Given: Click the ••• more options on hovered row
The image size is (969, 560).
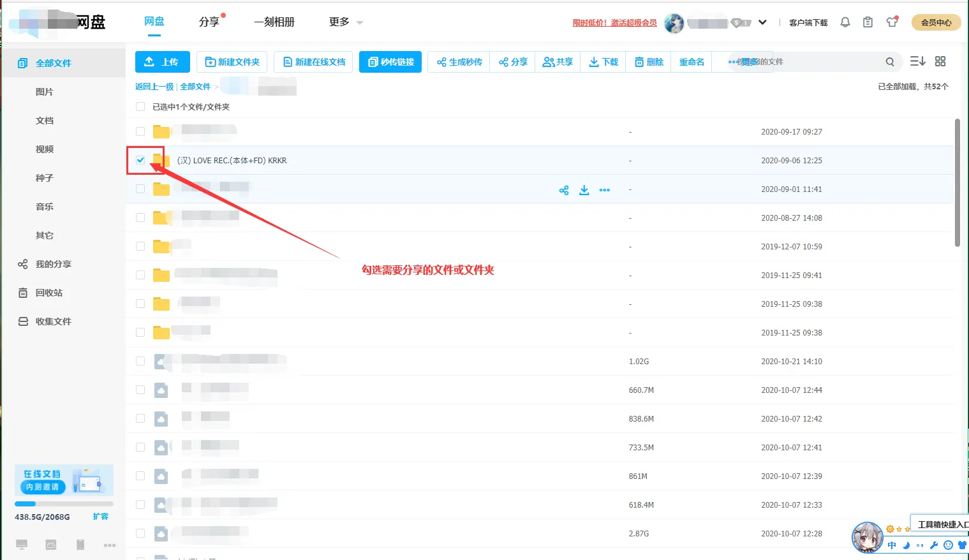Looking at the screenshot, I should pos(604,189).
